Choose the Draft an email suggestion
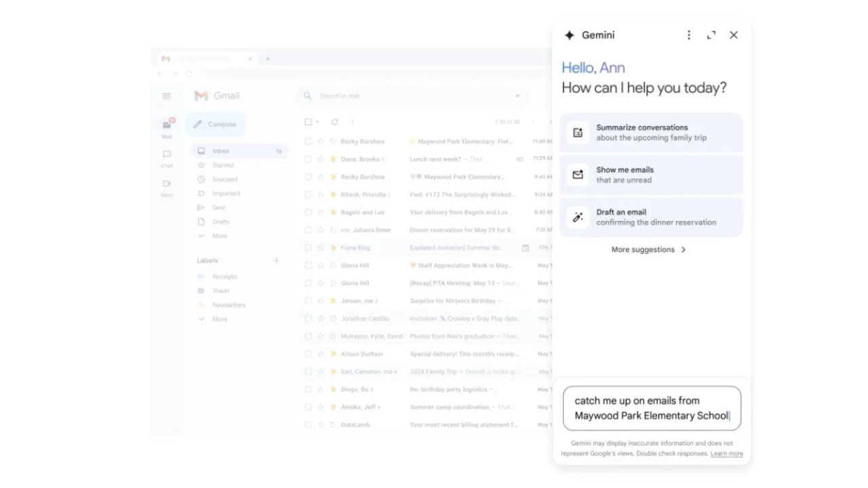Viewport: 868px width, 488px height. (x=651, y=217)
